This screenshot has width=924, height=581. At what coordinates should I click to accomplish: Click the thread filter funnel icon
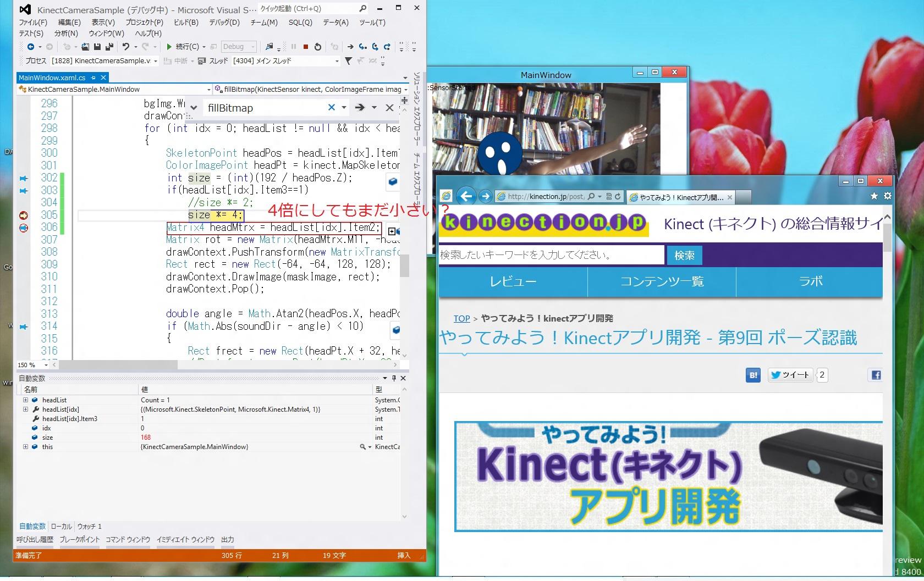tap(349, 61)
